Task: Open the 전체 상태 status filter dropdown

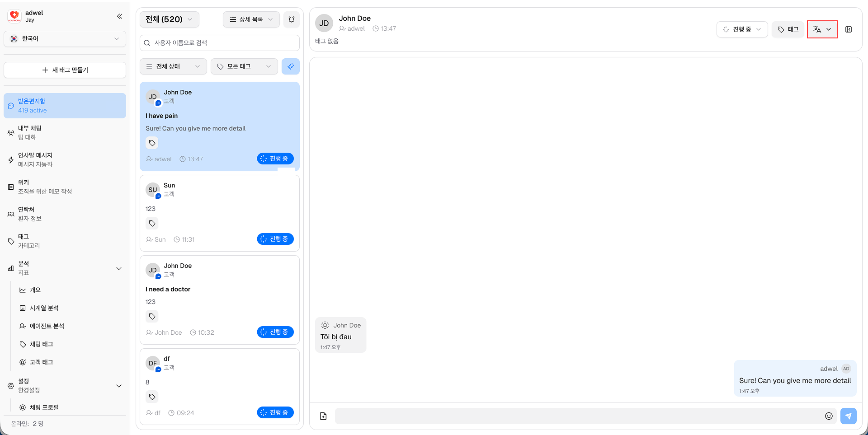Action: 174,66
